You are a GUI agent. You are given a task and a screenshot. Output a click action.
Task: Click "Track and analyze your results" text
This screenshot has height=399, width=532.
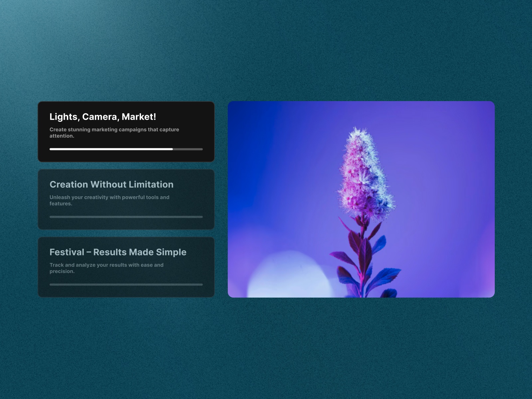(x=106, y=268)
